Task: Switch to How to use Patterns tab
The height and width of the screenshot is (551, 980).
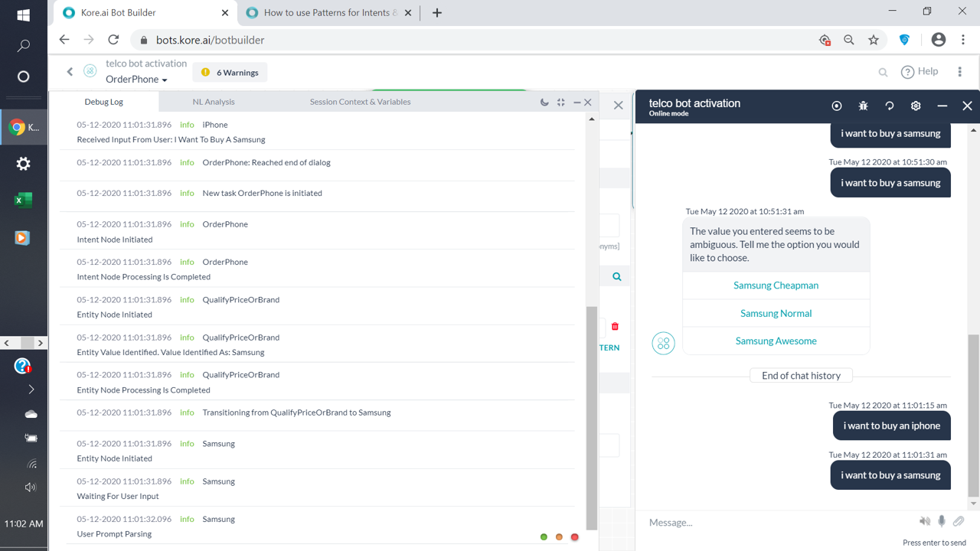Action: (x=329, y=13)
